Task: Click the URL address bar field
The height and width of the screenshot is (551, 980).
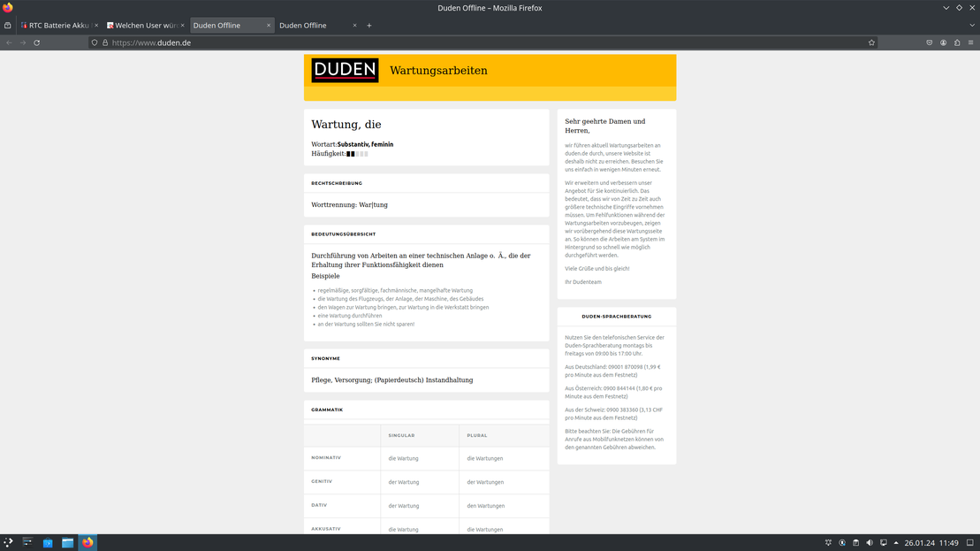Action: 477,42
